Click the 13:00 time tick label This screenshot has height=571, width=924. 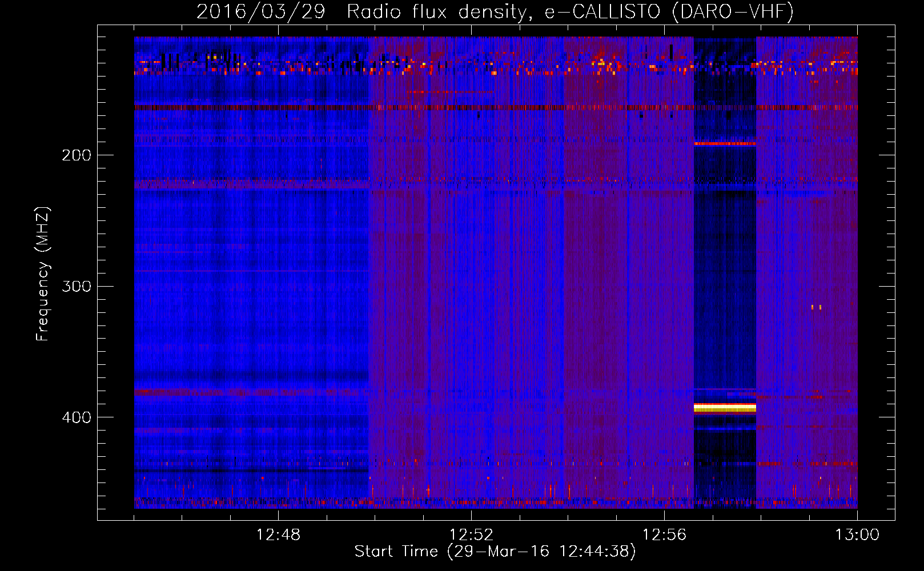pos(857,534)
